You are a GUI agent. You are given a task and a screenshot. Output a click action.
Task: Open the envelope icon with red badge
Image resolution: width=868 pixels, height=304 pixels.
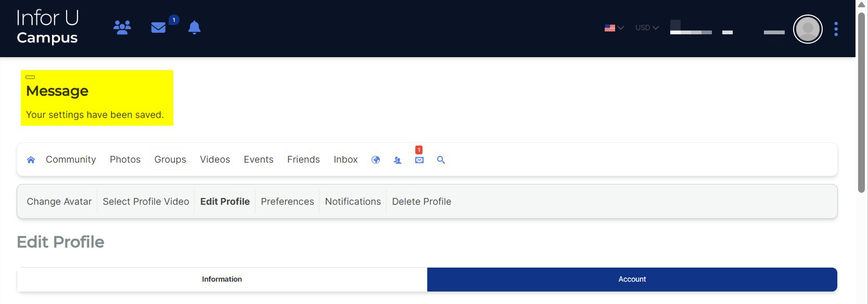point(419,160)
